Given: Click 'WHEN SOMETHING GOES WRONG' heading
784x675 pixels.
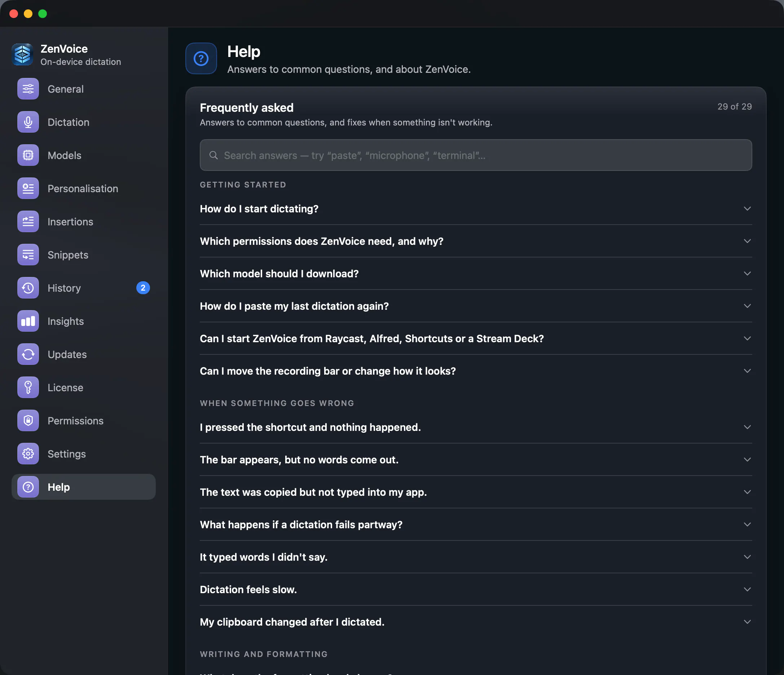Looking at the screenshot, I should [277, 403].
